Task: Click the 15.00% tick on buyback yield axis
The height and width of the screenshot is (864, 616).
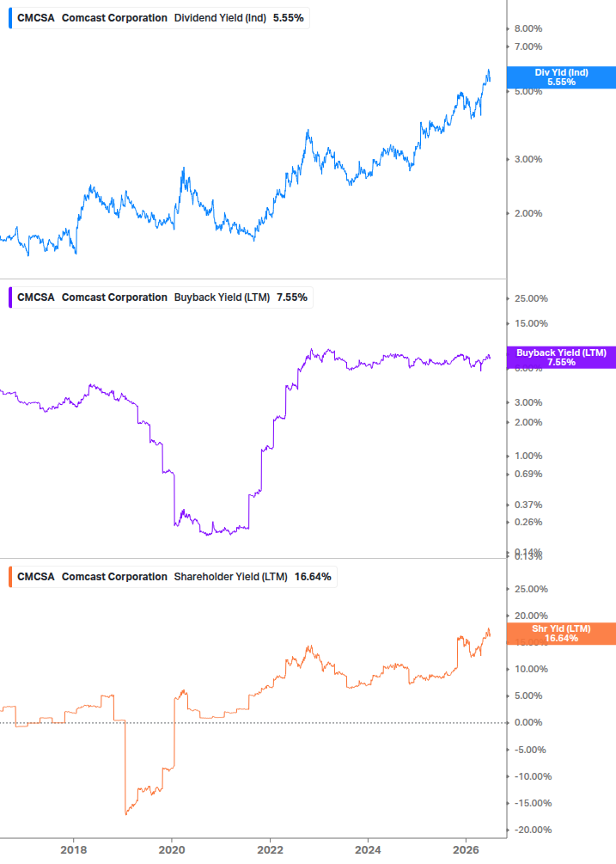Action: click(531, 323)
